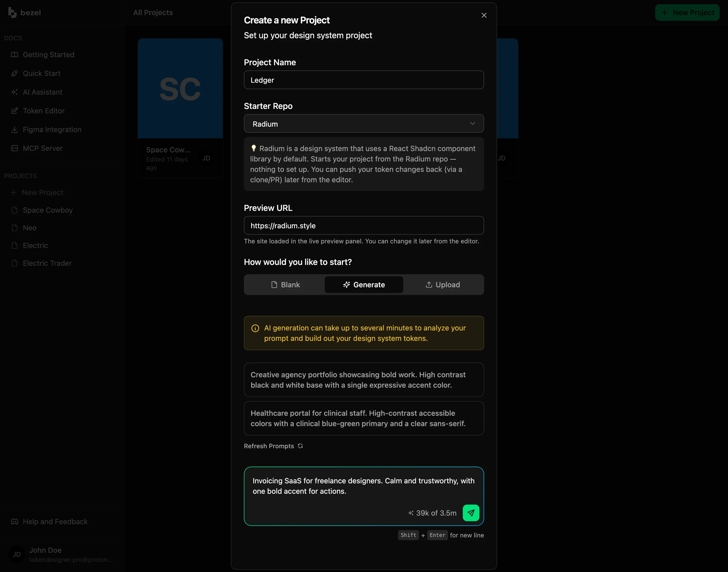Click the sparkle icon on Generate tab
The width and height of the screenshot is (728, 572).
pos(347,285)
